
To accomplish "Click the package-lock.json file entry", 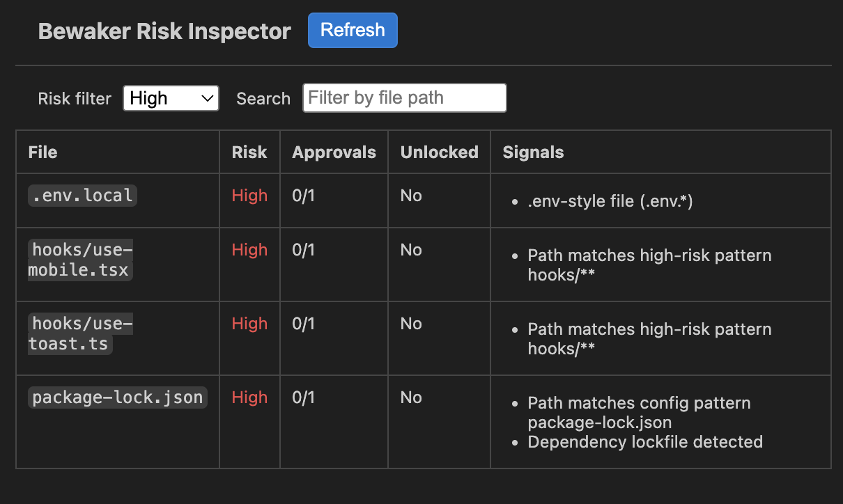I will (x=117, y=397).
